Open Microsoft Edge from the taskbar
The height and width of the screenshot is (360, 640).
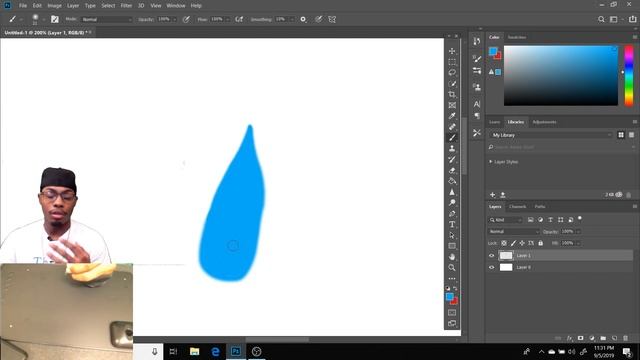pos(215,351)
